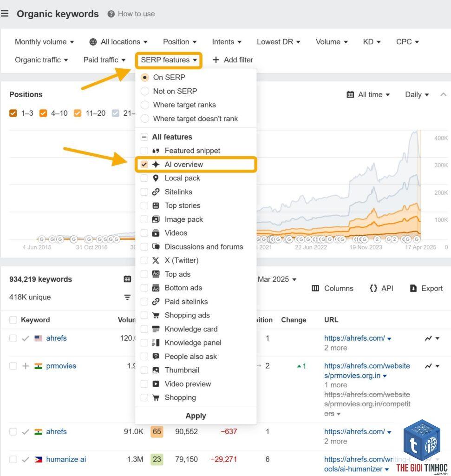Viewport: 451px width, 476px height.
Task: Click the plus icon for Add filter
Action: (216, 60)
